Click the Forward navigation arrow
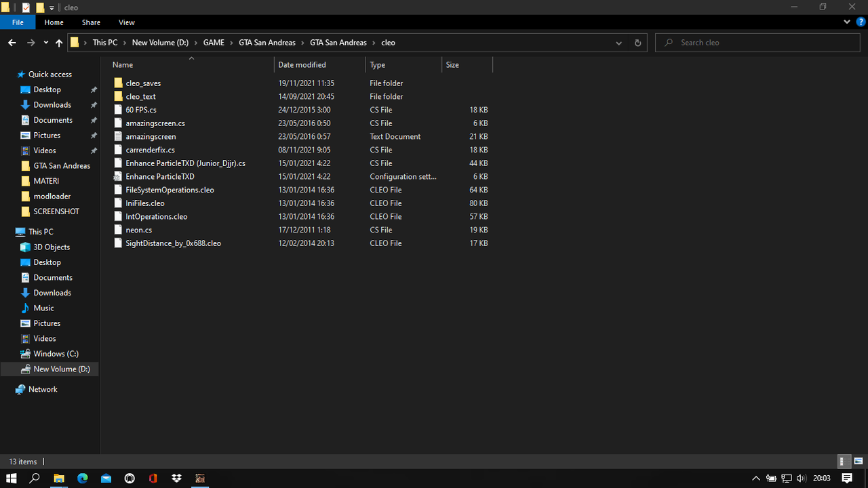 tap(31, 43)
